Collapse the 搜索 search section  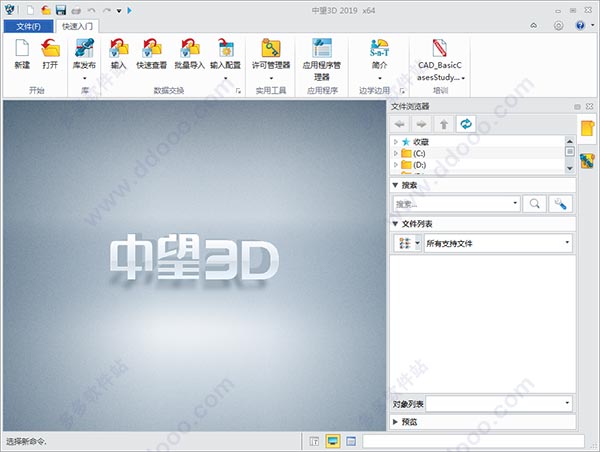click(395, 185)
